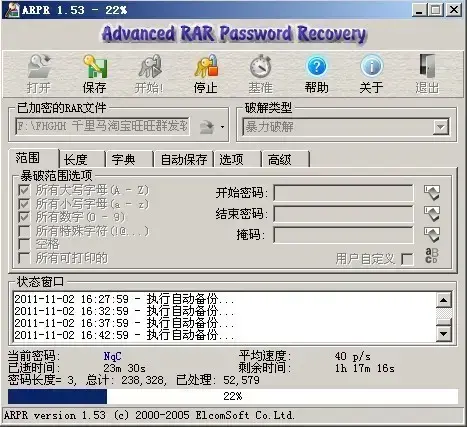Switch to the 长度 tab
The height and width of the screenshot is (427, 467).
[x=82, y=160]
